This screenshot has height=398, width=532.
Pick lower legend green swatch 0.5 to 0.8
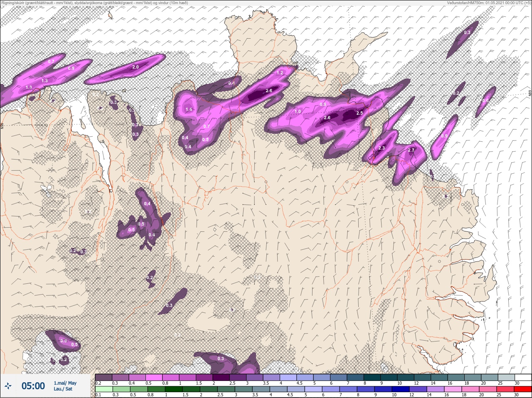coord(139,389)
